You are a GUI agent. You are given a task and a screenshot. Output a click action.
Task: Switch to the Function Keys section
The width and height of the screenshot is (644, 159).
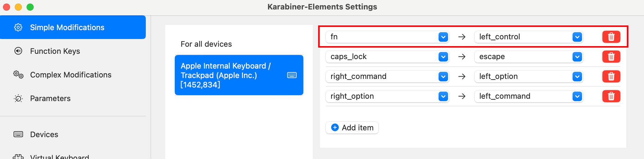(x=55, y=51)
